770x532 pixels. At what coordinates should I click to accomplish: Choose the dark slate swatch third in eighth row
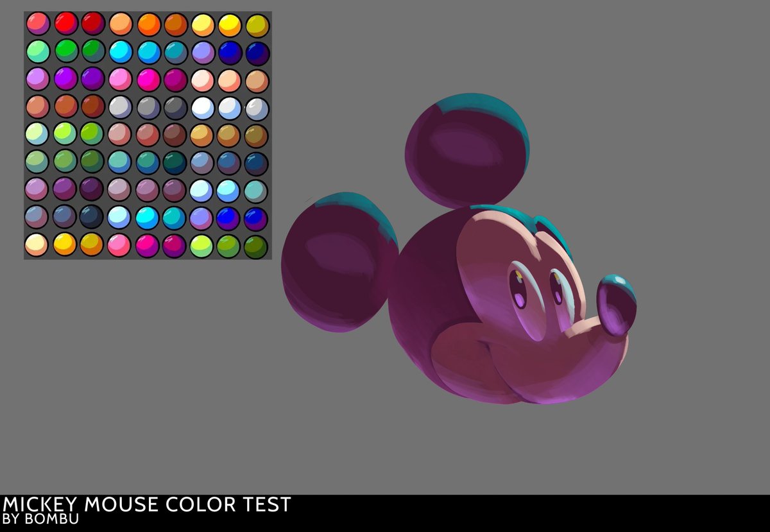(x=92, y=217)
